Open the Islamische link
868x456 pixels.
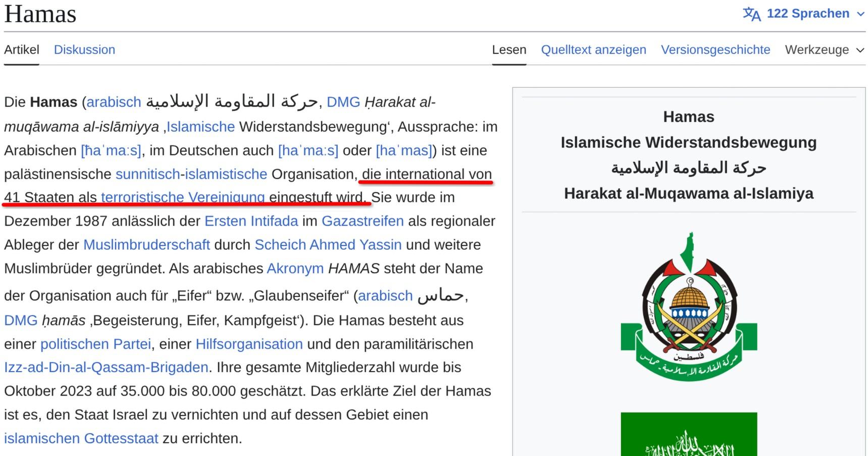point(201,126)
